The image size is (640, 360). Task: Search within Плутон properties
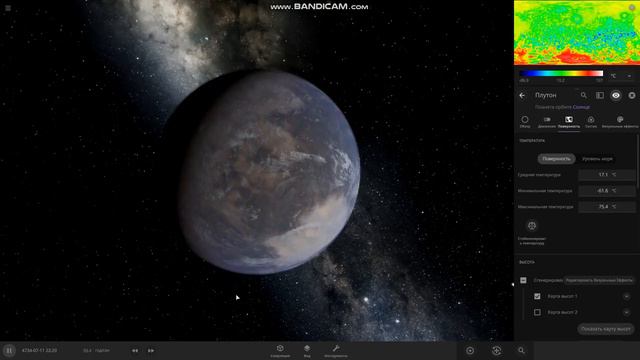(x=584, y=95)
